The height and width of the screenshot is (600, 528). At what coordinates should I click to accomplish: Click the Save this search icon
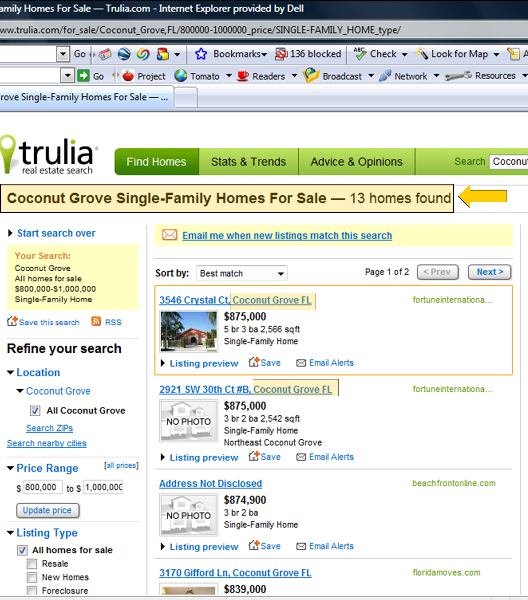pyautogui.click(x=12, y=321)
